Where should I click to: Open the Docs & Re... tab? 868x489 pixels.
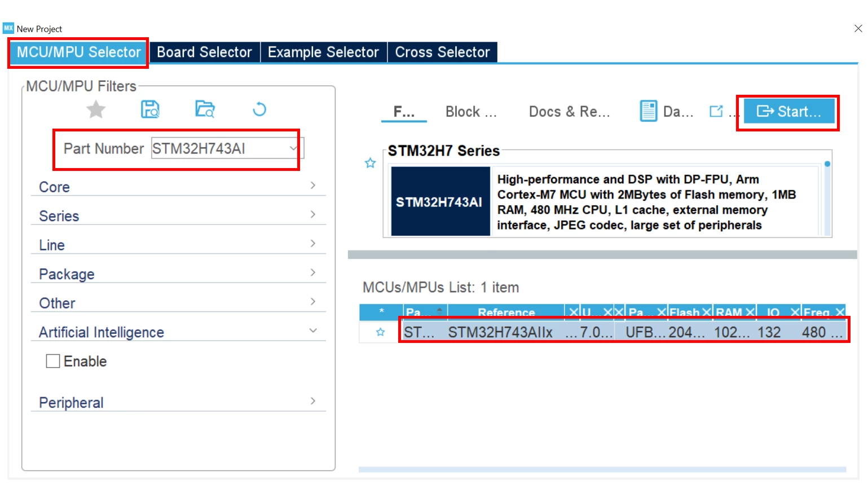(569, 112)
